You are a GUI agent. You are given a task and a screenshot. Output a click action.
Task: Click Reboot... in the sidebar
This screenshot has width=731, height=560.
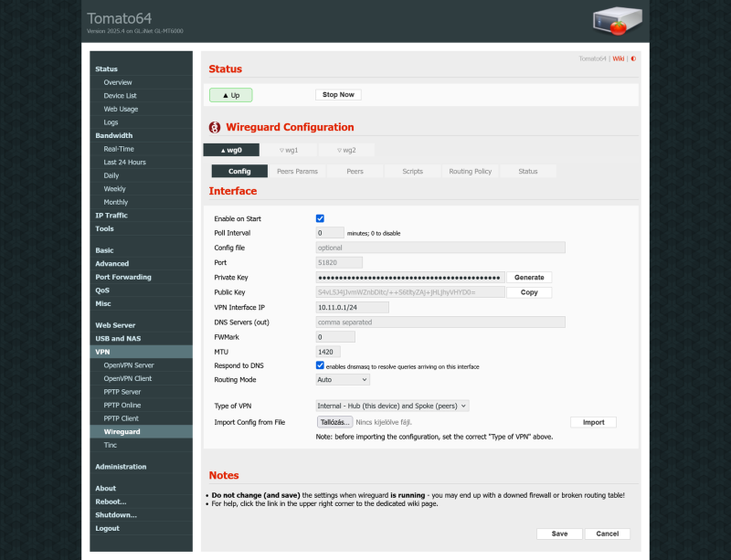(x=111, y=502)
